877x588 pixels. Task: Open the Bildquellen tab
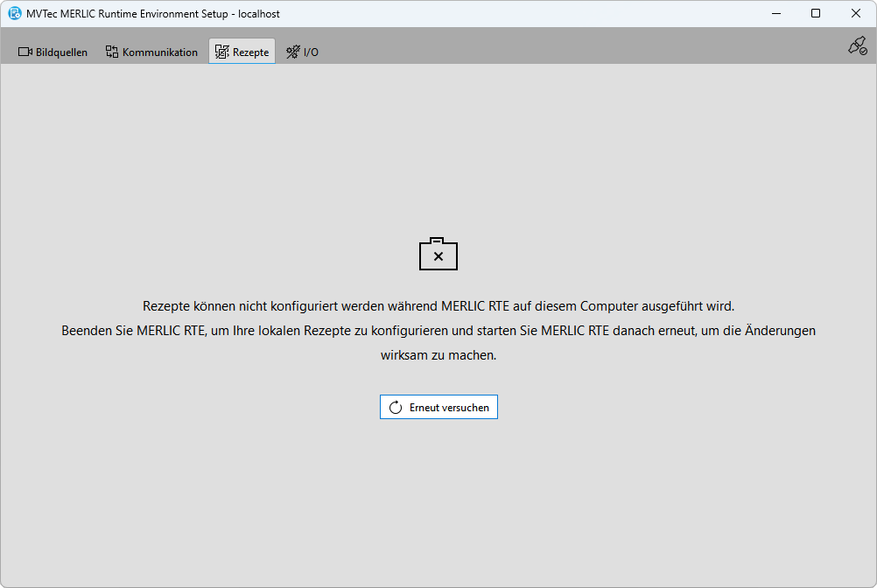point(53,52)
